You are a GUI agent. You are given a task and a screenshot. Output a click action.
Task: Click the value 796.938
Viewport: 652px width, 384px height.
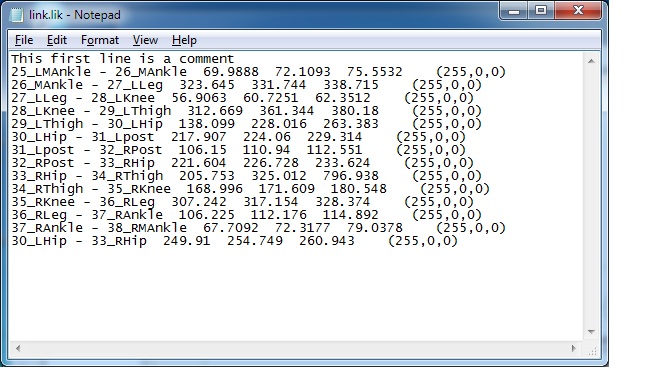(351, 176)
